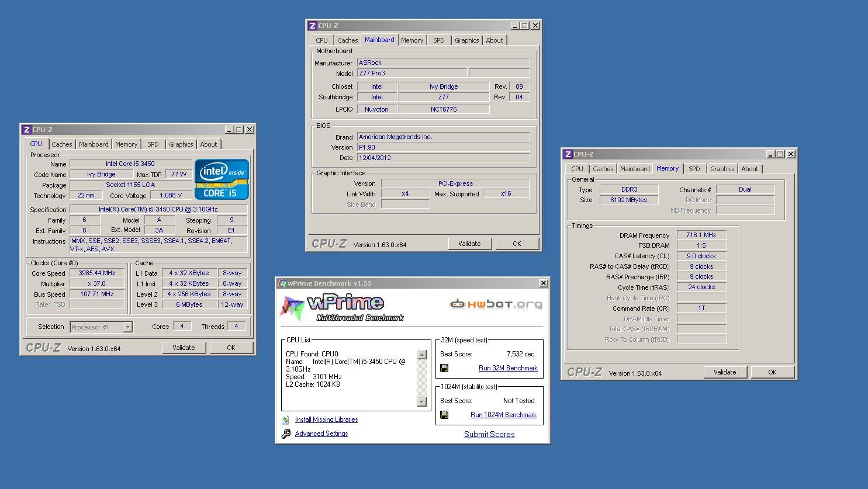This screenshot has width=868, height=489.
Task: Start the Run 32M Benchmark link
Action: pos(508,368)
